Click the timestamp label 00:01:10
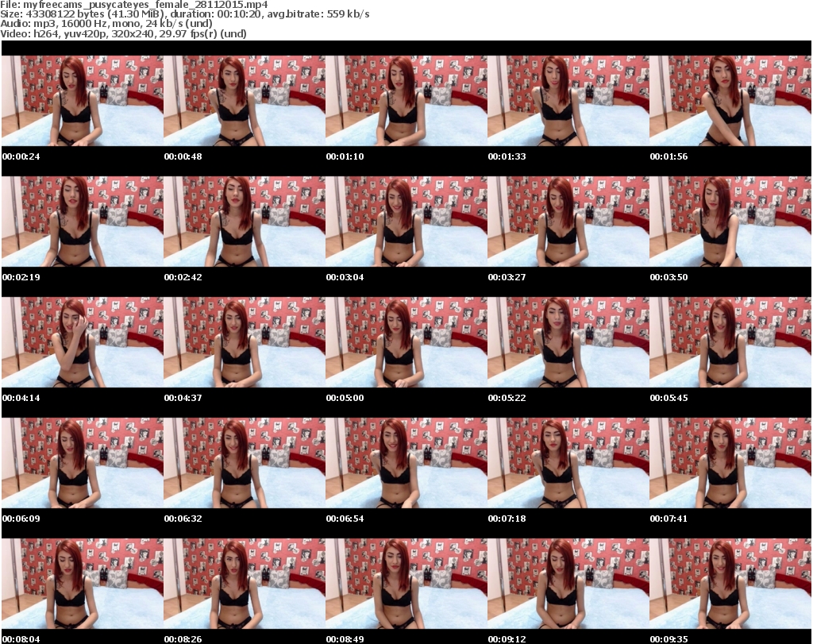Screen dimensions: 813x644 (x=345, y=156)
